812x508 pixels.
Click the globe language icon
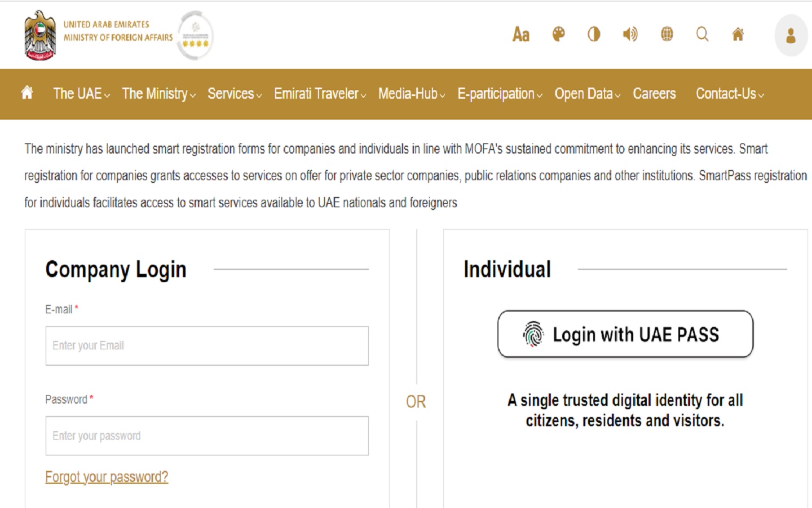click(667, 34)
